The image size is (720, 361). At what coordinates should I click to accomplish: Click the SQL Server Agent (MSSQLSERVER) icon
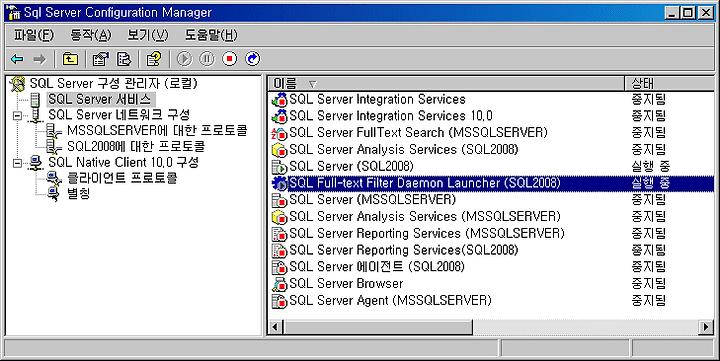pyautogui.click(x=279, y=301)
